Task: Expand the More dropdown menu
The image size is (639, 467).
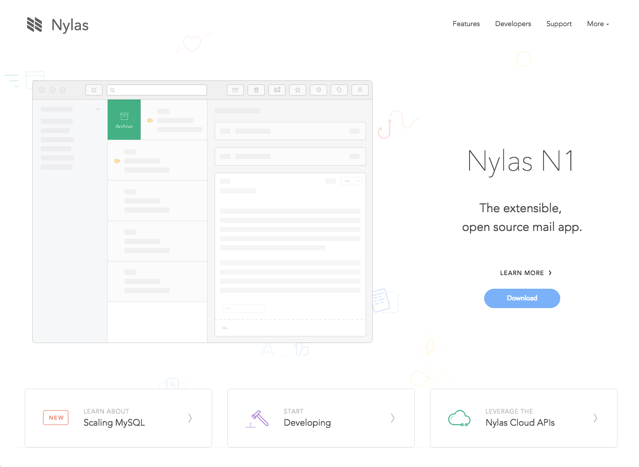Action: coord(597,24)
